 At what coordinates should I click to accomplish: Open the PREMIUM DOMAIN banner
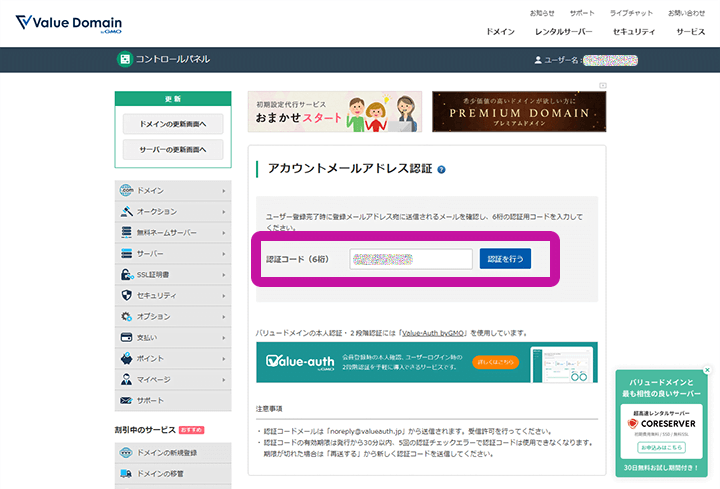(x=514, y=113)
